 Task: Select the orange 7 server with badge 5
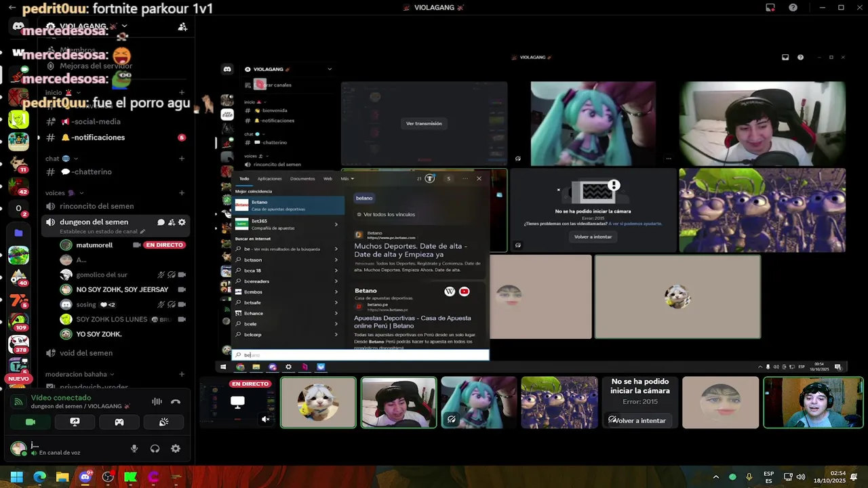pos(18,300)
